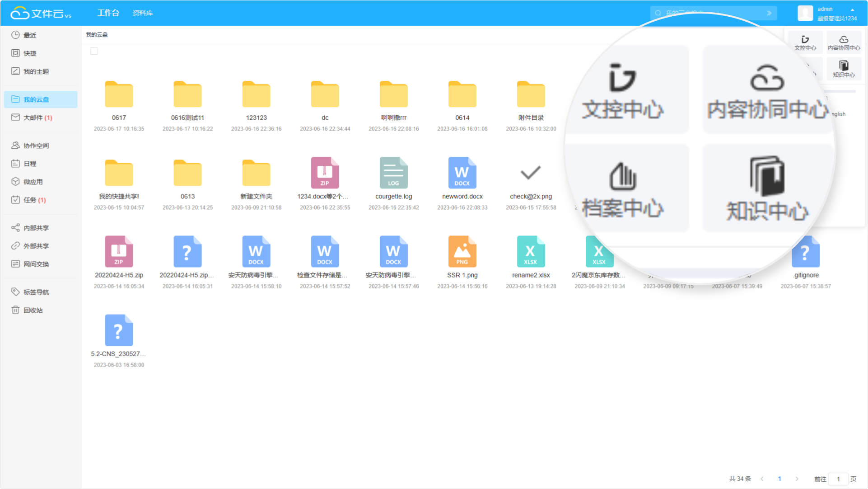Go to next page with pagination chevron

point(797,479)
